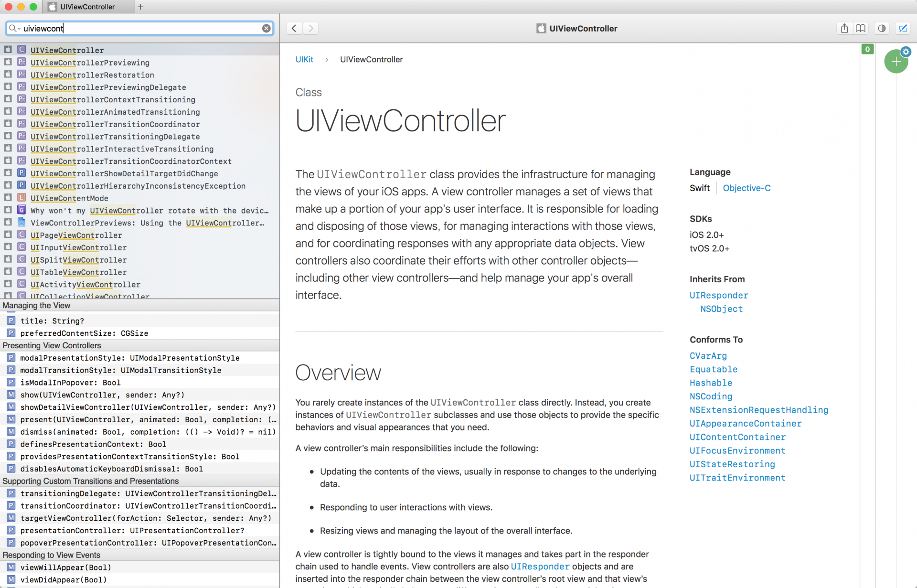The width and height of the screenshot is (917, 588).
Task: Select UIInputViewController result
Action: tap(139, 247)
